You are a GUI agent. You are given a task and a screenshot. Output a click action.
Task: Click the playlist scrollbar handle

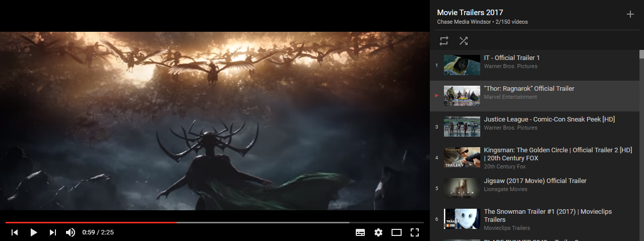[x=641, y=54]
